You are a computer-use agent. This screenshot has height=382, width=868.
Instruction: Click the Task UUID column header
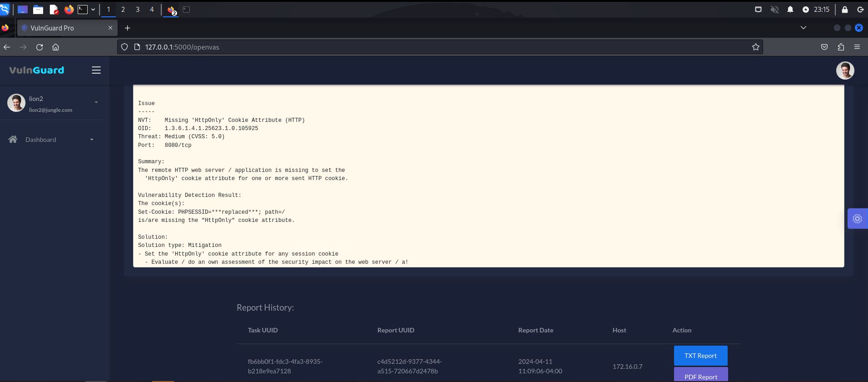(x=263, y=330)
